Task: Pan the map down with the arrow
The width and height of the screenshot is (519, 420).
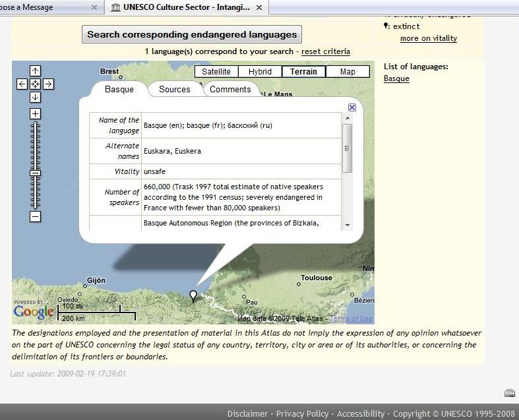Action: click(x=35, y=98)
